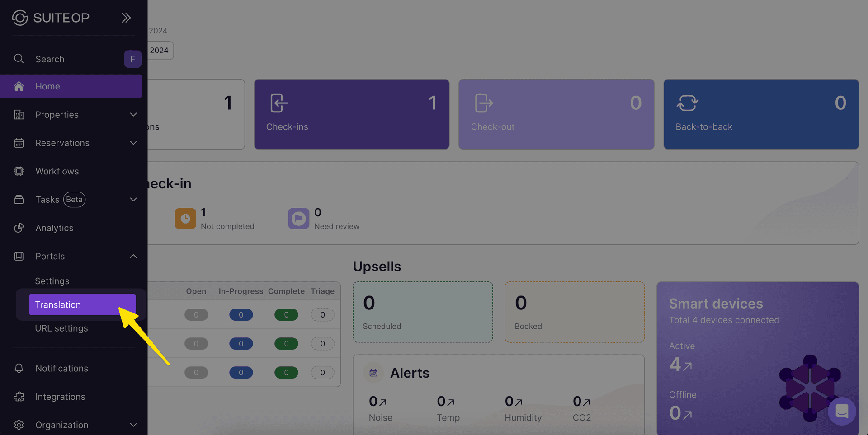Expand the Reservations submenu chevron
This screenshot has width=868, height=435.
click(x=133, y=143)
